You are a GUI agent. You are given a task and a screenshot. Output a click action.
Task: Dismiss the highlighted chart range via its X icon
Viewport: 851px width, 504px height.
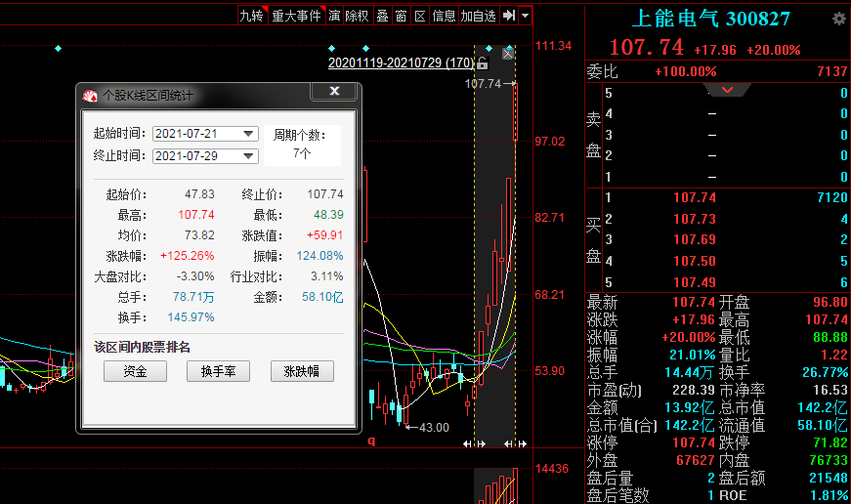pos(507,53)
